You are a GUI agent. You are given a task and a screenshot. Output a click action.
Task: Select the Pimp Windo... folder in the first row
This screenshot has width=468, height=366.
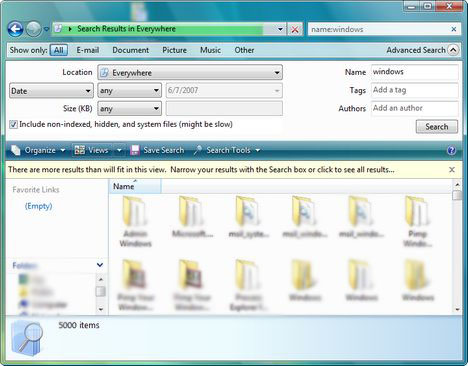coord(418,221)
